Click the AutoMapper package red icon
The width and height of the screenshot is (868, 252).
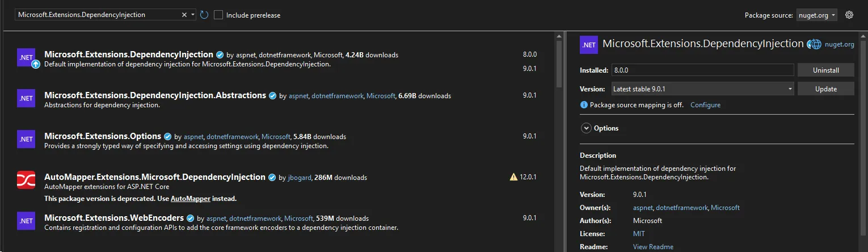click(26, 180)
